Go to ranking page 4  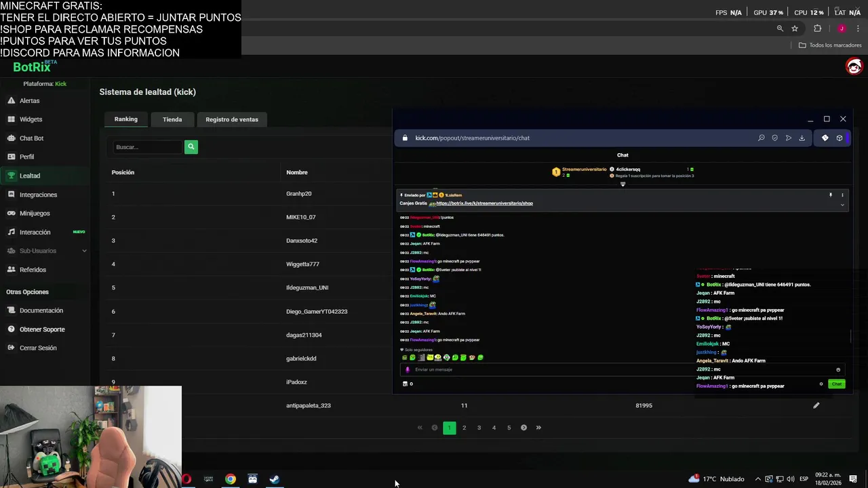[494, 428]
